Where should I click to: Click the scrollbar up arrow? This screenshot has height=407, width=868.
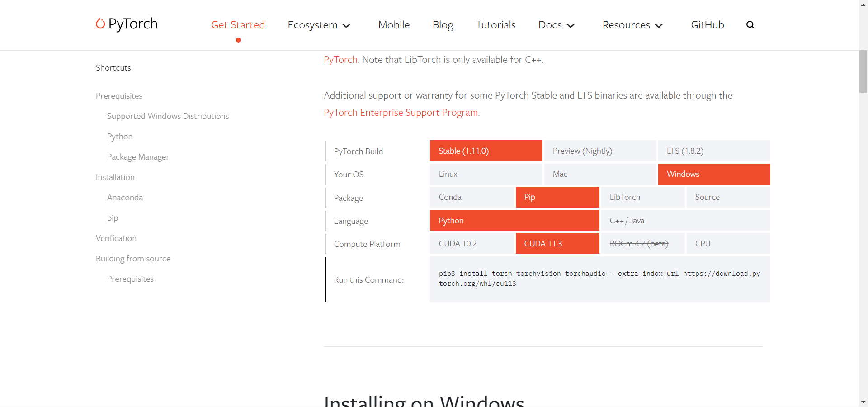point(863,4)
